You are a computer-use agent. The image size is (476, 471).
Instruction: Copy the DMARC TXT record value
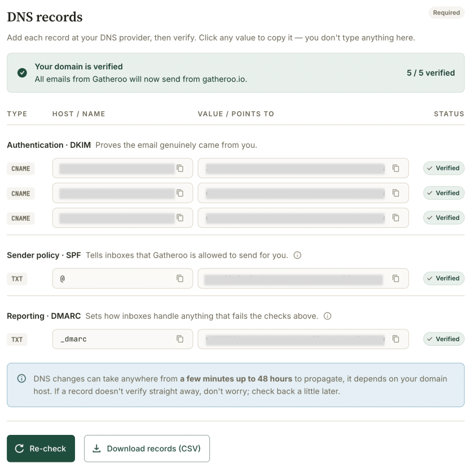tap(396, 339)
